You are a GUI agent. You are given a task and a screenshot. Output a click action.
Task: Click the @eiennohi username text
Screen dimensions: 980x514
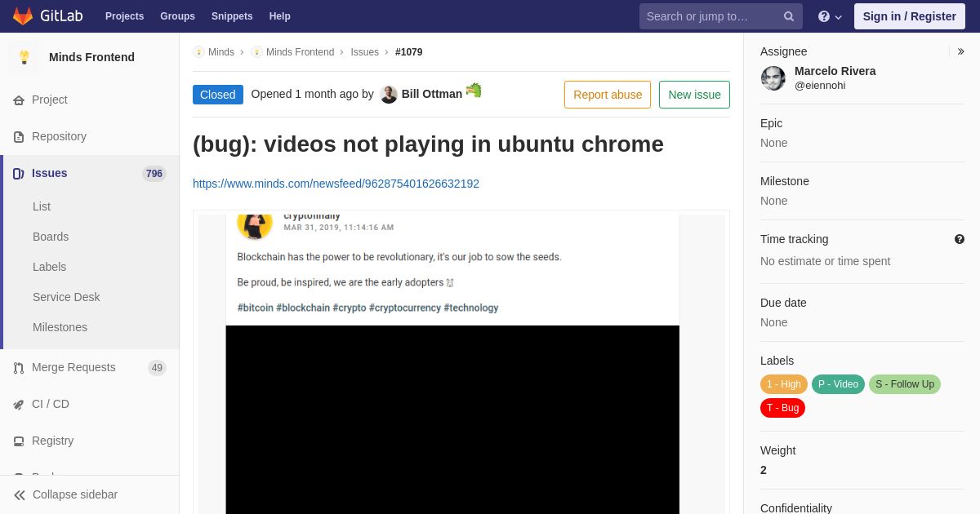click(x=820, y=86)
